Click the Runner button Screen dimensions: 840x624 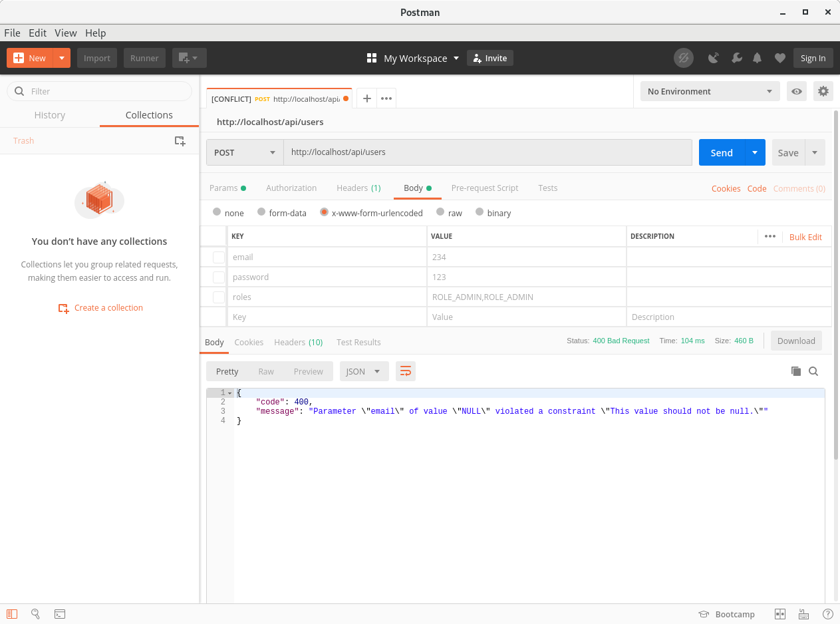144,58
